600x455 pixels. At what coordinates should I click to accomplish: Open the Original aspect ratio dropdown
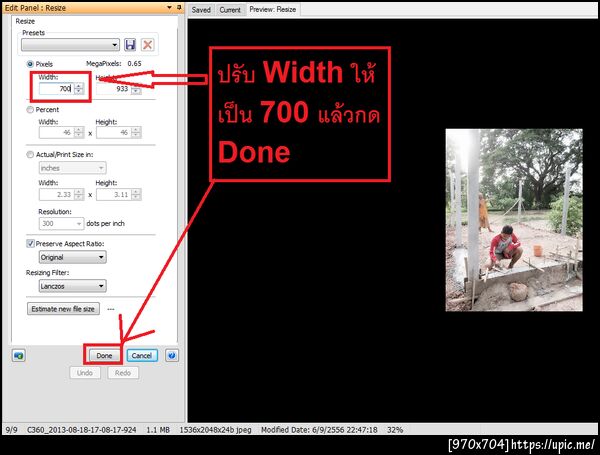coord(73,257)
